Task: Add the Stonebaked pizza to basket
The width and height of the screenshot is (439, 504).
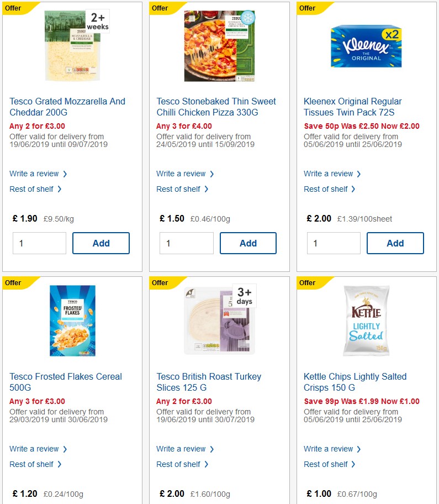Action: pyautogui.click(x=248, y=243)
